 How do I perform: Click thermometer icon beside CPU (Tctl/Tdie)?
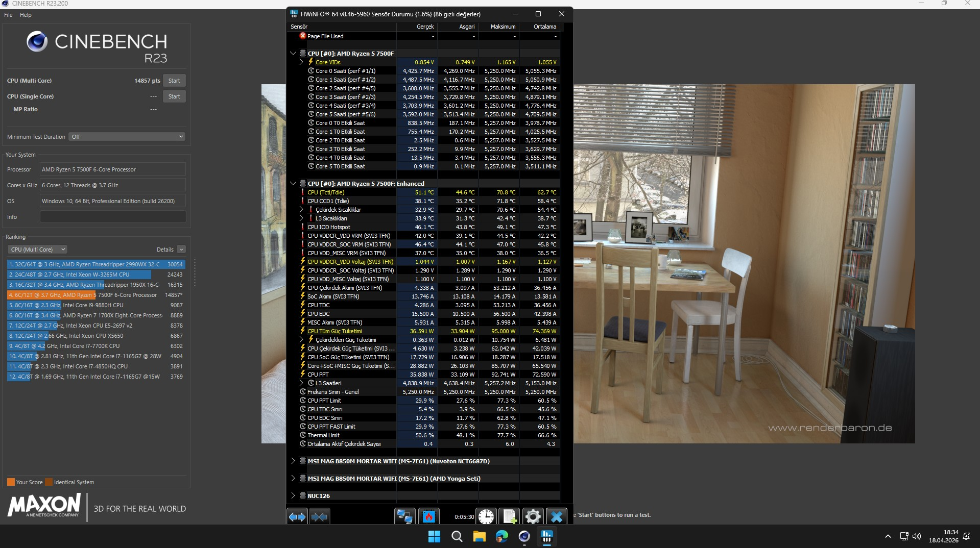pos(302,192)
